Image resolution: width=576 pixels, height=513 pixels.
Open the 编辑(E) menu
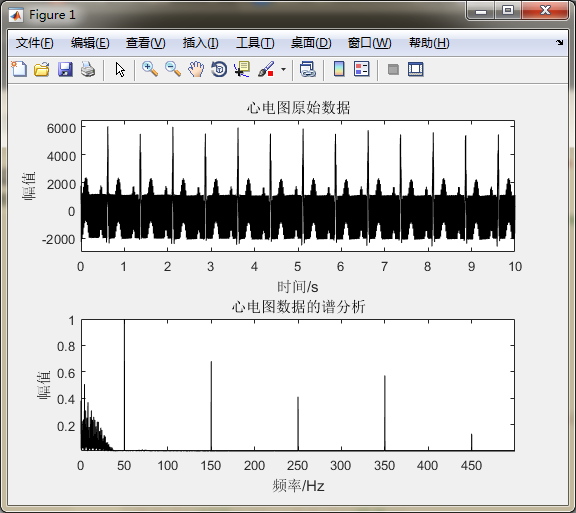pyautogui.click(x=90, y=43)
